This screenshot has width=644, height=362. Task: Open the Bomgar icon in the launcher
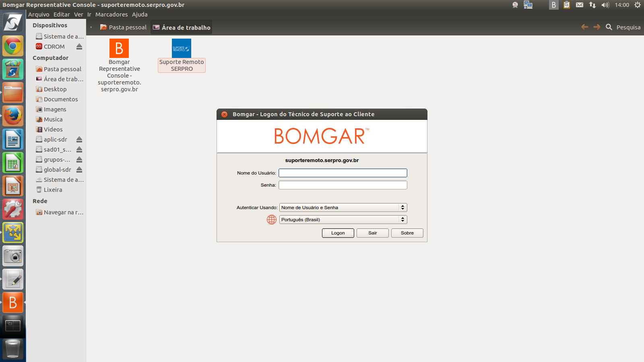(x=13, y=302)
